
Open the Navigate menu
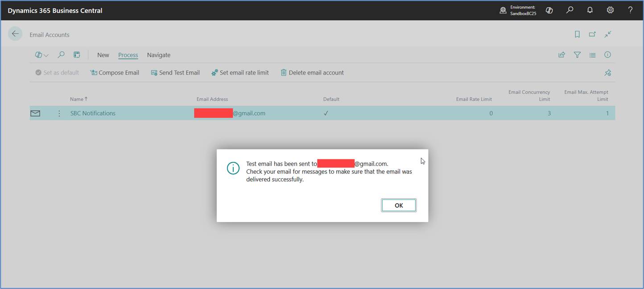pos(159,55)
